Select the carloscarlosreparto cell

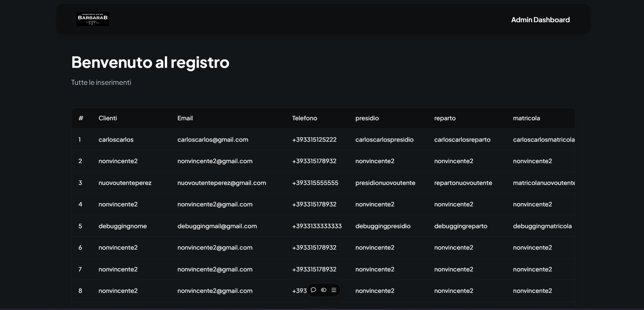(x=462, y=140)
